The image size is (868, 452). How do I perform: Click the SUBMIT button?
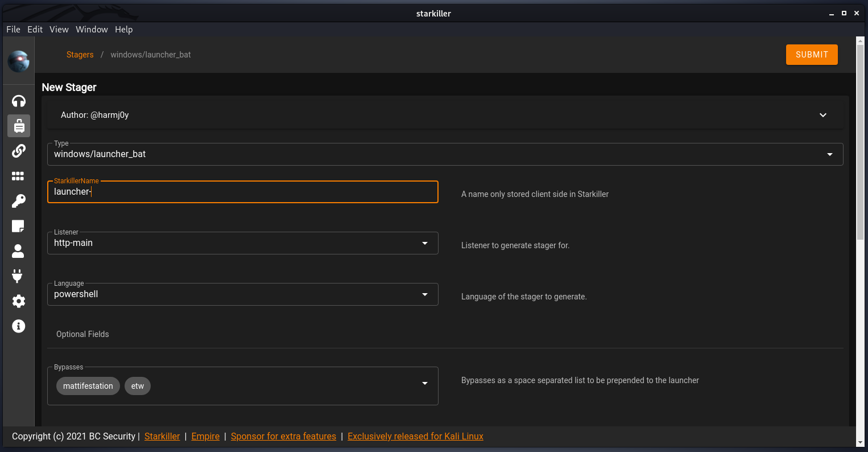click(x=812, y=55)
